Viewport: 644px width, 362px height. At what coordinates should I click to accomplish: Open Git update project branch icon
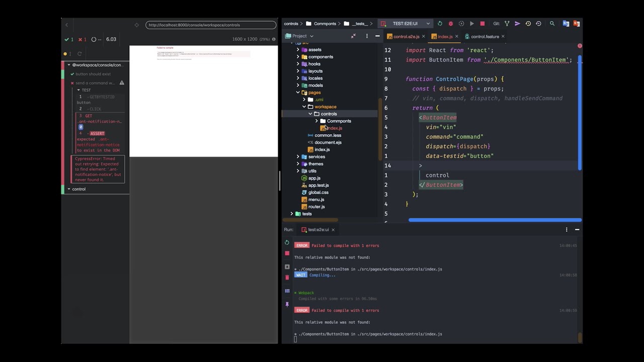point(507,24)
